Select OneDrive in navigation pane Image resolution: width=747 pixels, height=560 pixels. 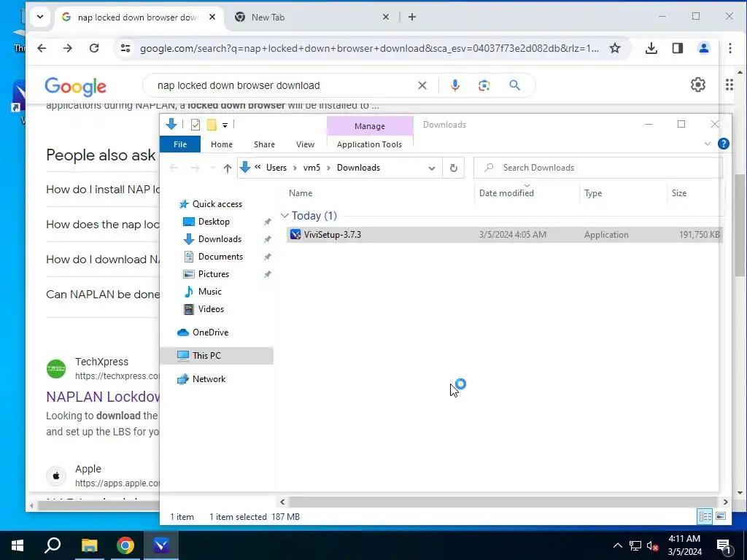pos(211,332)
